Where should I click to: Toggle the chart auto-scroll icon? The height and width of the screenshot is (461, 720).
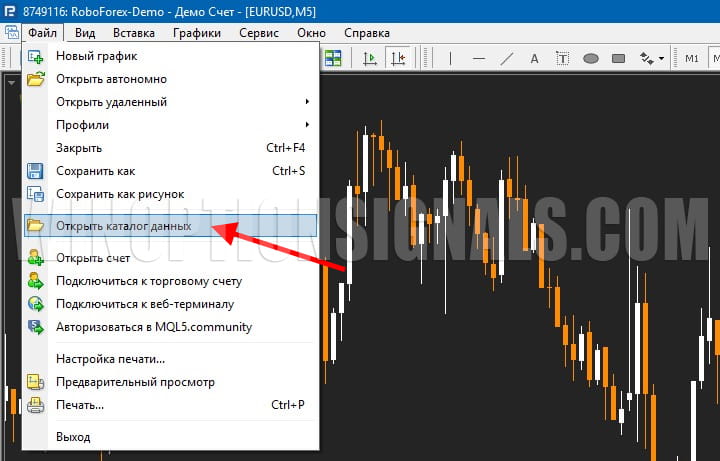(x=370, y=58)
